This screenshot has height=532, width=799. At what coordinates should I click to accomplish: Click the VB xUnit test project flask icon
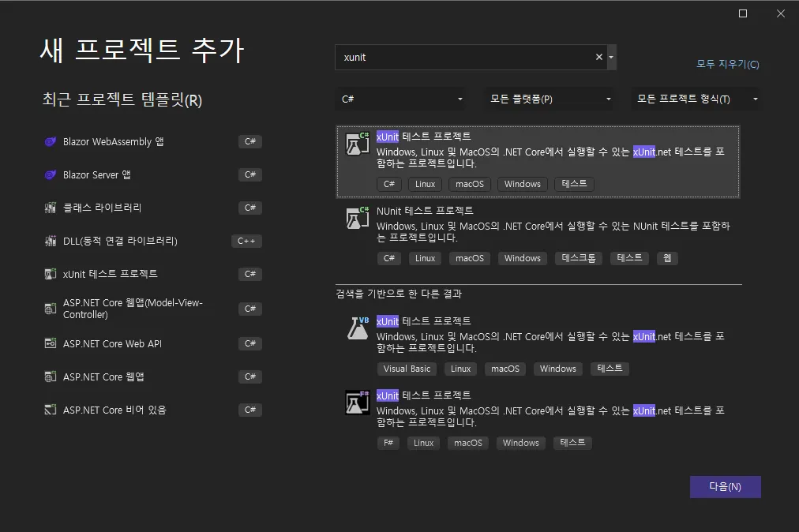click(x=357, y=328)
